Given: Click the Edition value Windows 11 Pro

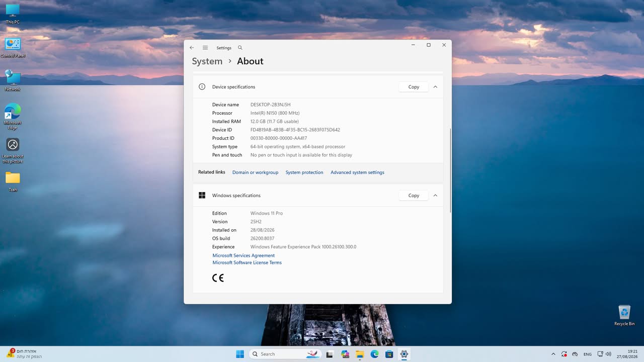Looking at the screenshot, I should point(267,213).
